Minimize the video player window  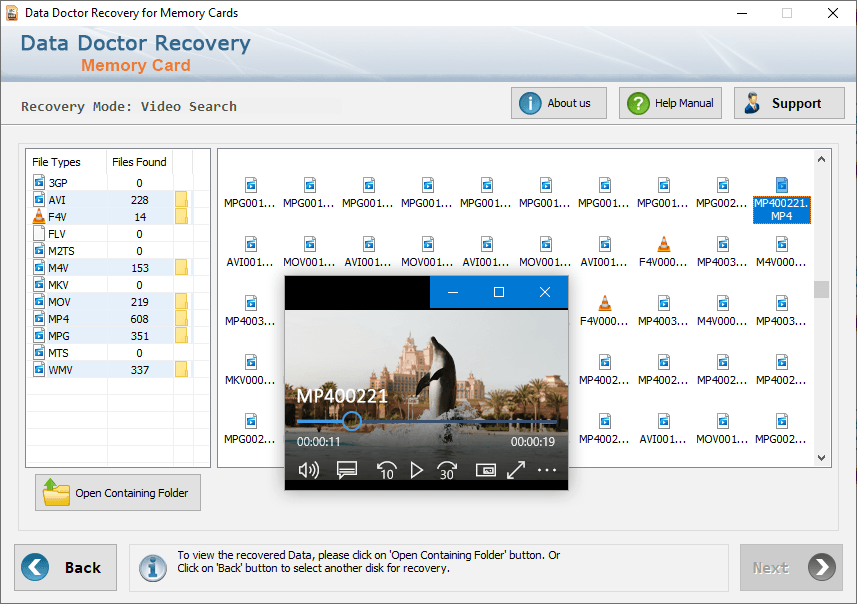tap(453, 292)
